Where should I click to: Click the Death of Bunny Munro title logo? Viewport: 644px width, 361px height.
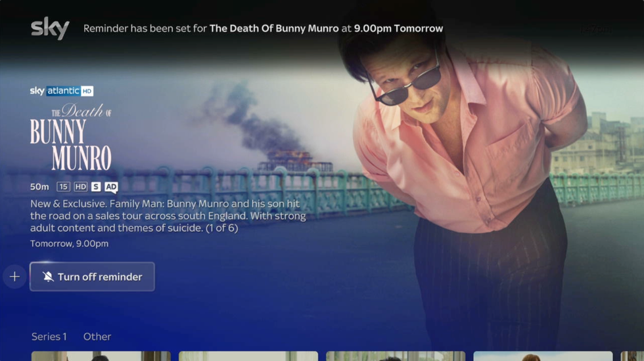coord(71,138)
